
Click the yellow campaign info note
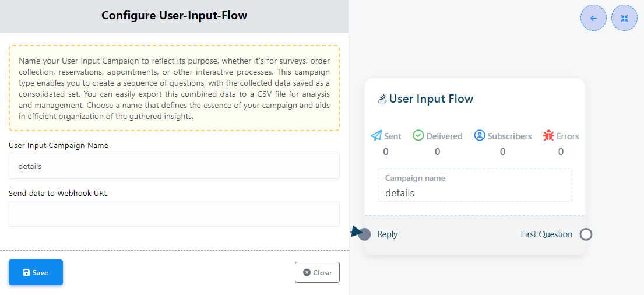point(174,88)
